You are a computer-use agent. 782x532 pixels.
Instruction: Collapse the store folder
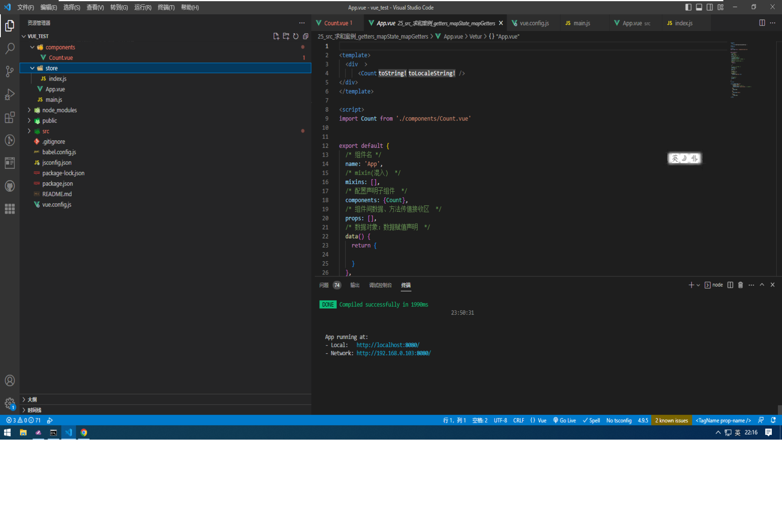click(x=32, y=68)
